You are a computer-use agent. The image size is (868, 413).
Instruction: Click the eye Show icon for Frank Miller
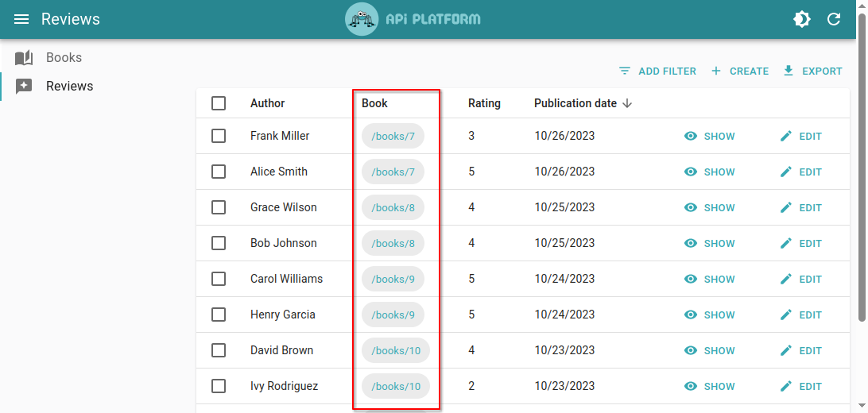pos(691,136)
